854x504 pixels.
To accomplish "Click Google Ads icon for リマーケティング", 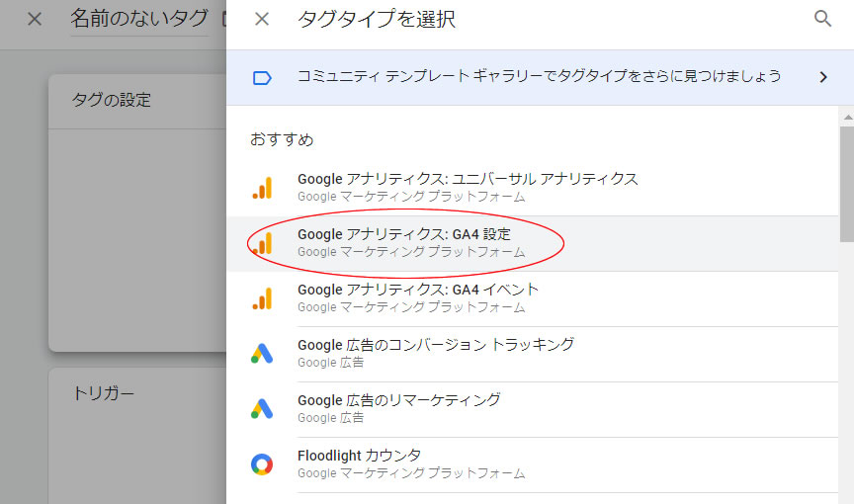I will tap(262, 409).
